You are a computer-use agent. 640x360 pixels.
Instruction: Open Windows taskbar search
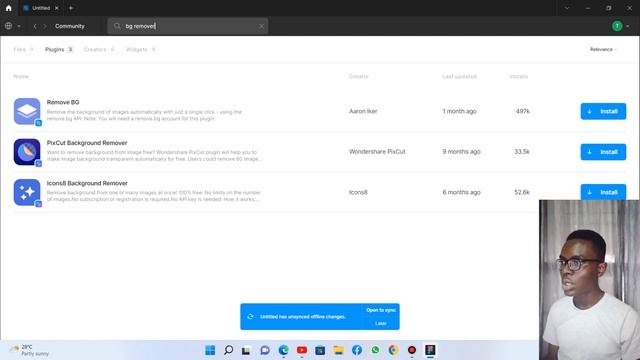229,350
